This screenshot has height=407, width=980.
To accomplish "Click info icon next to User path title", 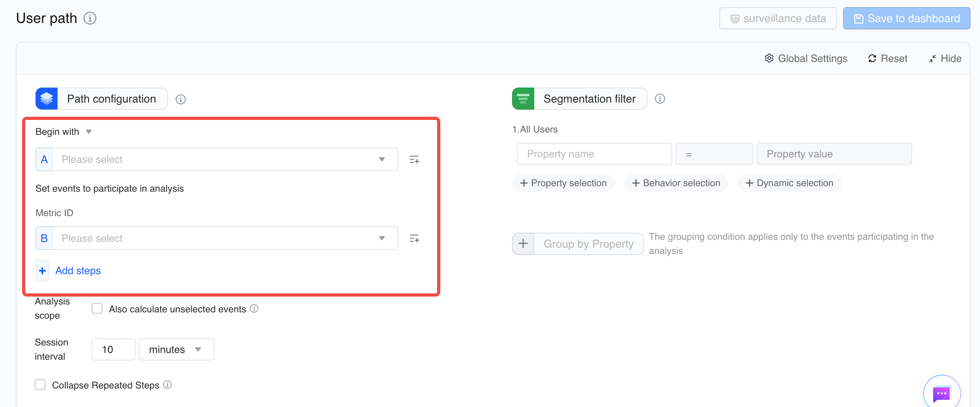I will [90, 18].
